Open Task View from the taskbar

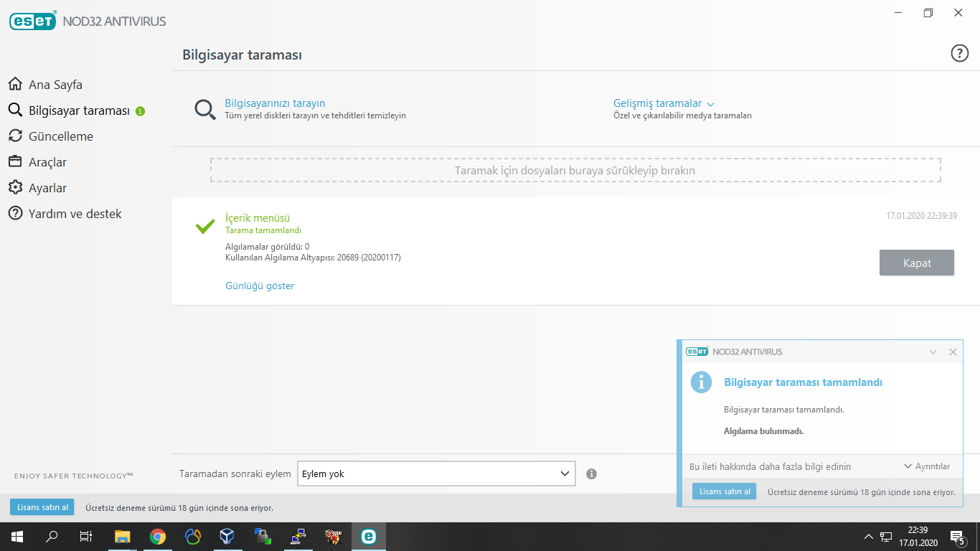(86, 537)
